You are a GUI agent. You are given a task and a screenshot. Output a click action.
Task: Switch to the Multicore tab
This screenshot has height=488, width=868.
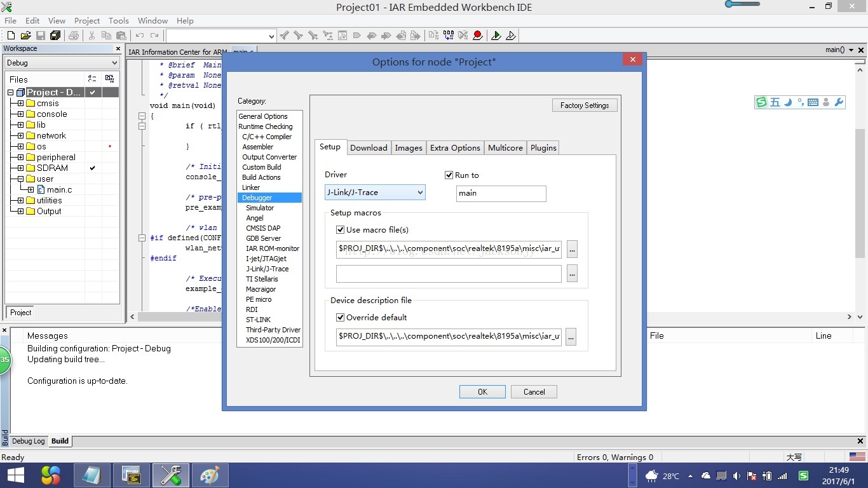(x=505, y=148)
